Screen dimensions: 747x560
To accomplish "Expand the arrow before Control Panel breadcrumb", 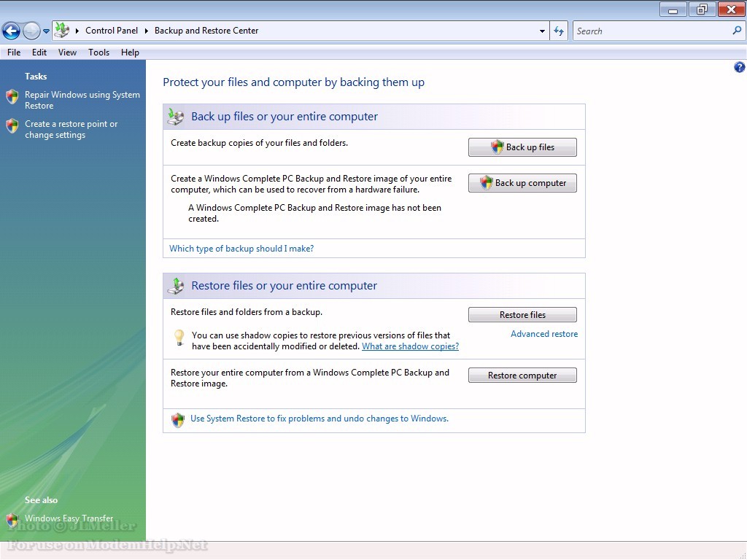I will pos(77,31).
